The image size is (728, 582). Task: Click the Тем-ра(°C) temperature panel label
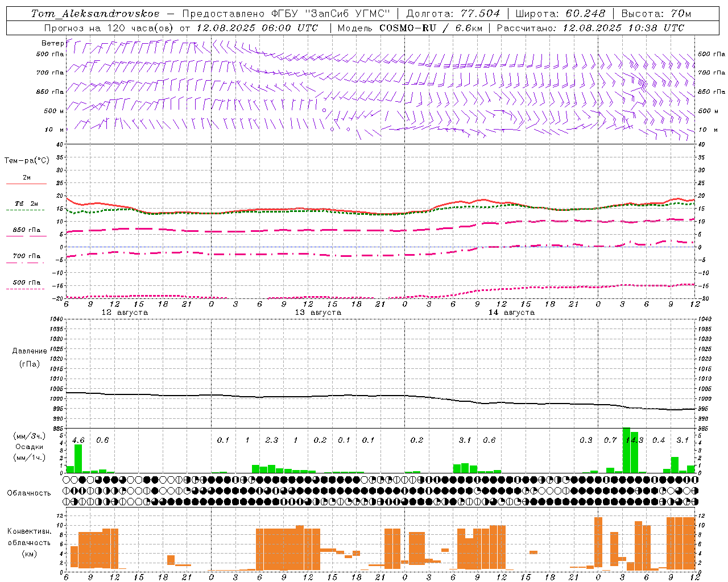coord(27,161)
